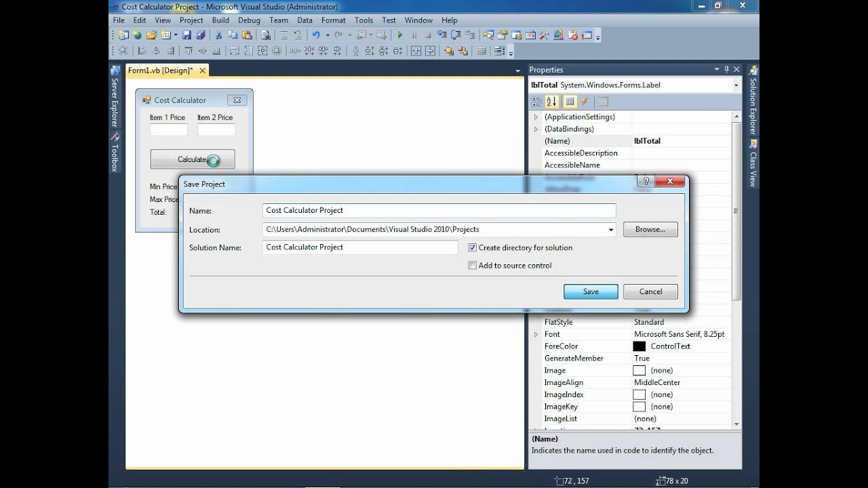Click the New Project toolbar icon
868x488 pixels.
tap(123, 35)
